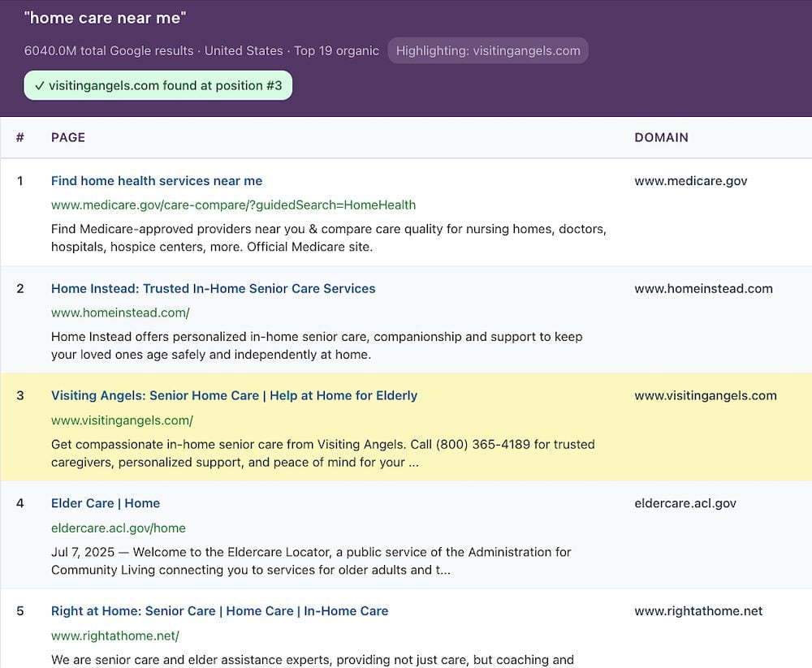Image resolution: width=812 pixels, height=668 pixels.
Task: Click the www.rightathome.net/ URL
Action: coord(115,636)
